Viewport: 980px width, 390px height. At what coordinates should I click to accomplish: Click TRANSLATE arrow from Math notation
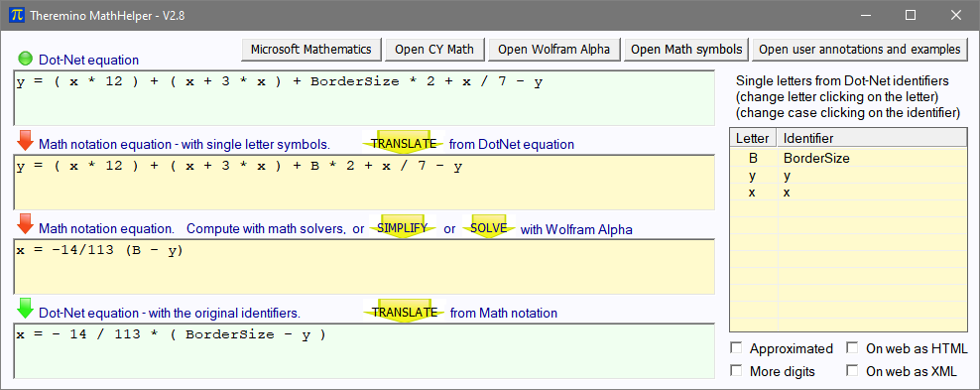(x=405, y=312)
